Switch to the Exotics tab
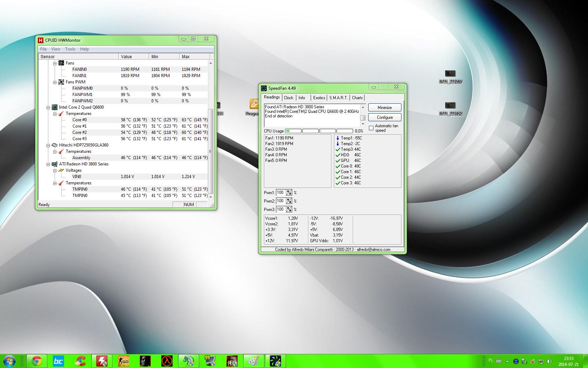This screenshot has width=588, height=368. (319, 98)
